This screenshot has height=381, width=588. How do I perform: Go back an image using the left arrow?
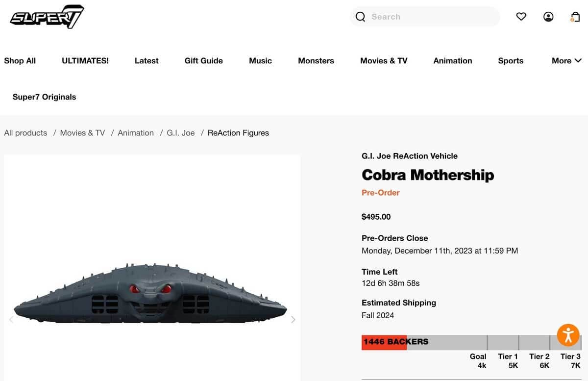click(11, 319)
